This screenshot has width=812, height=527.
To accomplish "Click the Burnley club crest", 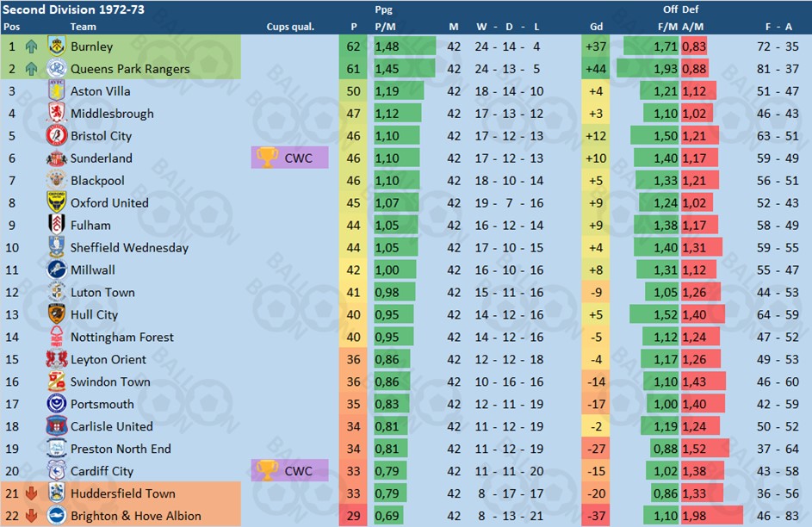I will pos(57,46).
